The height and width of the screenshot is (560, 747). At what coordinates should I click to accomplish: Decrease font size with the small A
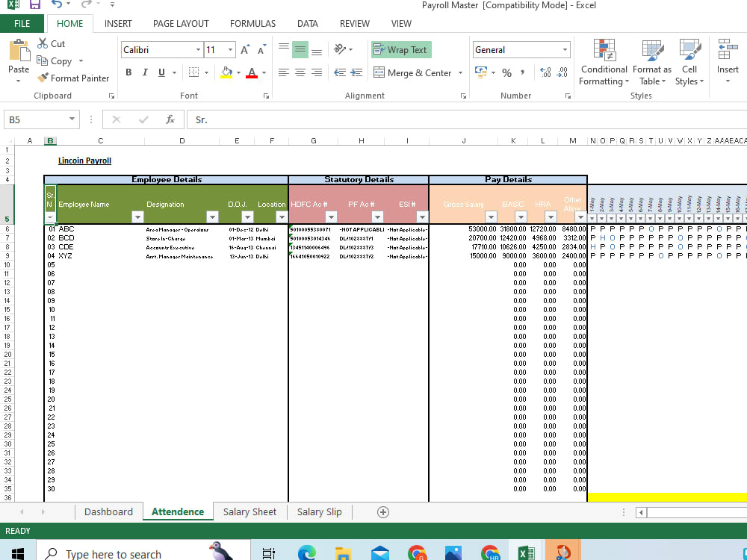click(x=261, y=49)
